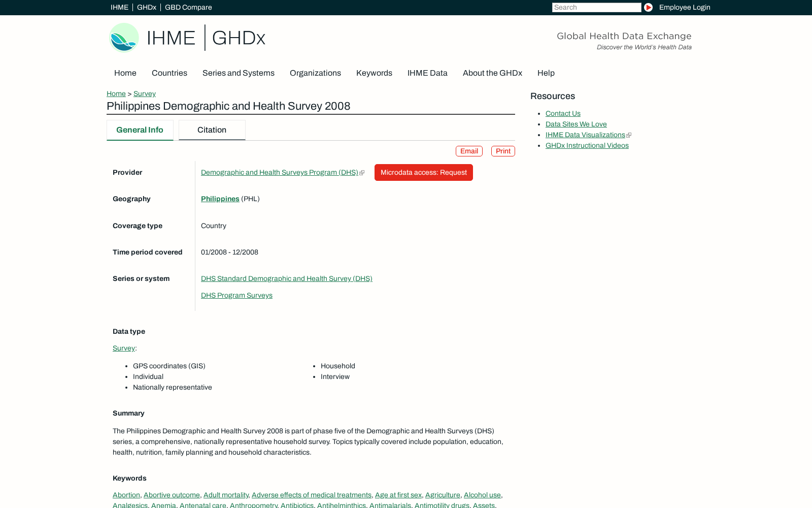Click the '01/2008 - 12/2008' time period text
The image size is (812, 508).
click(x=229, y=252)
